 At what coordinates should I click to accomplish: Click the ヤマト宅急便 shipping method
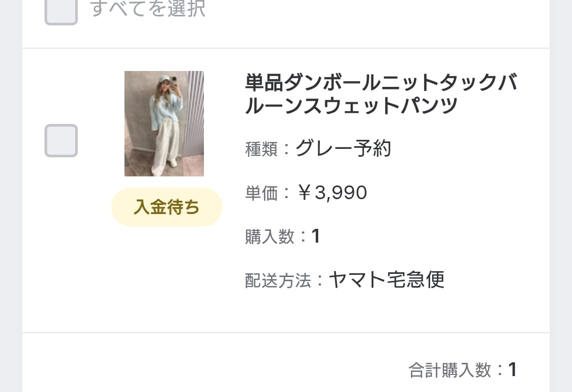click(386, 280)
